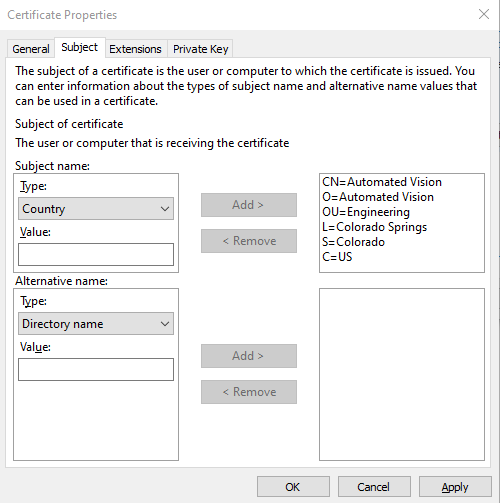Select the Subject tab

click(x=80, y=47)
